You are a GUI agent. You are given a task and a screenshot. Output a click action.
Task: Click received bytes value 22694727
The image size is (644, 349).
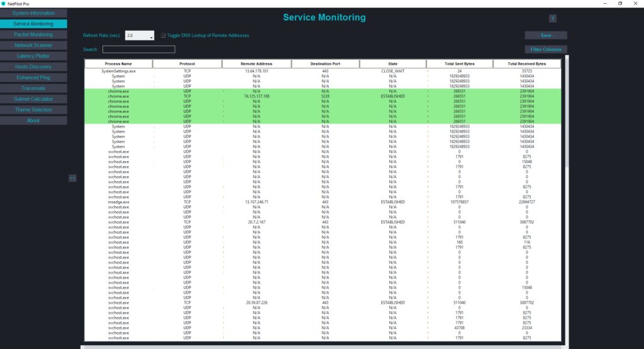click(527, 202)
